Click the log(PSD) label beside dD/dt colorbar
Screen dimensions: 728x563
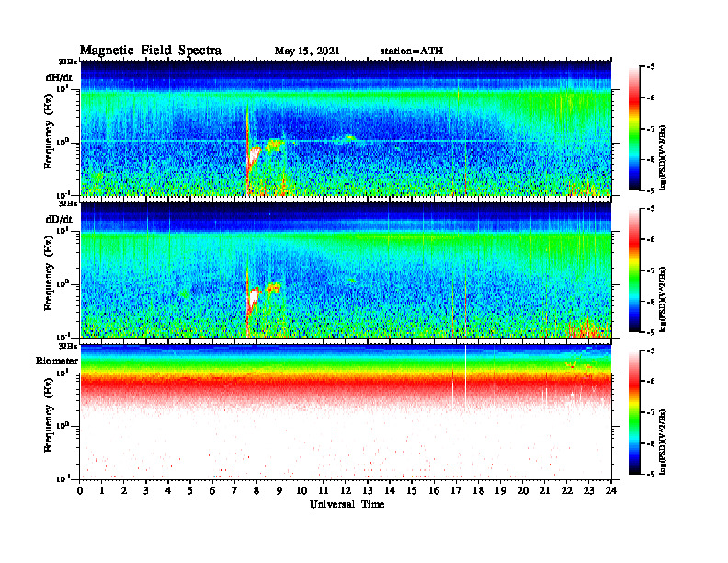tap(663, 299)
